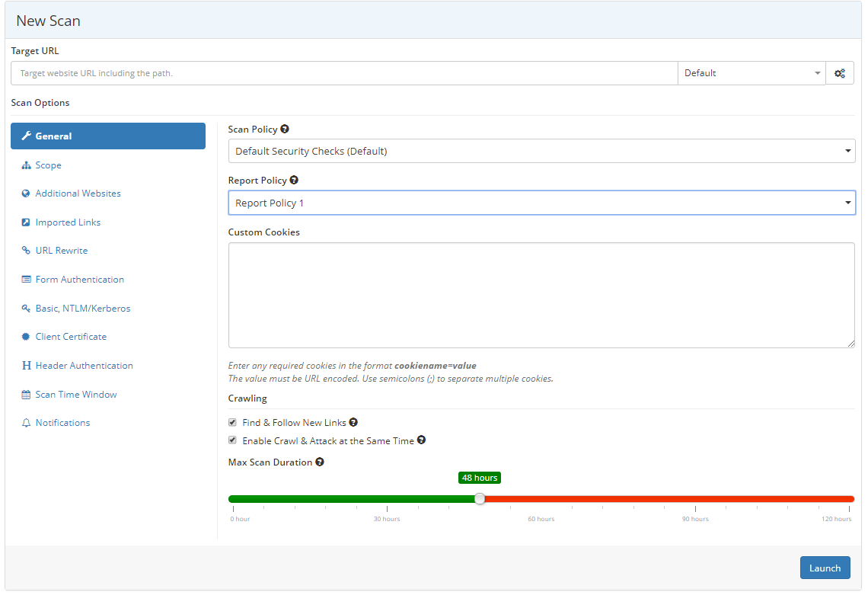This screenshot has height=608, width=868.
Task: Click the chain icon next to URL Rewrite
Action: point(26,250)
